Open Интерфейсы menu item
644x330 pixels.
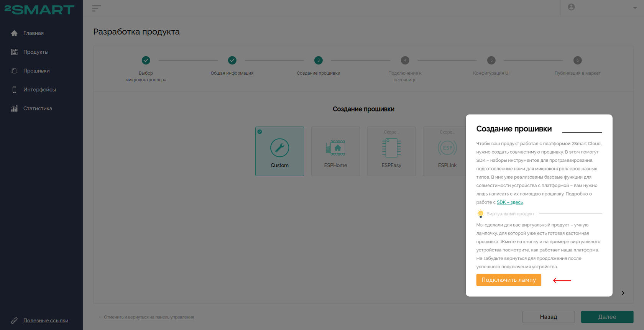39,90
